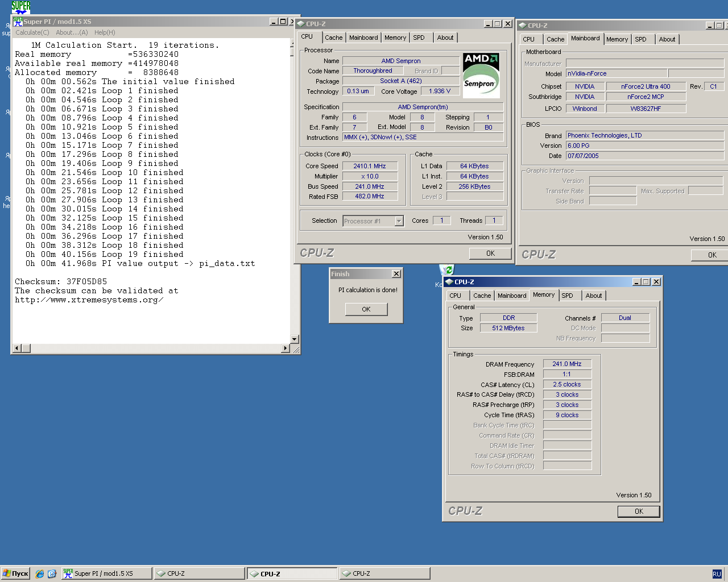The height and width of the screenshot is (582, 728).
Task: Click Cycle Time 9 clocks value
Action: pos(567,415)
